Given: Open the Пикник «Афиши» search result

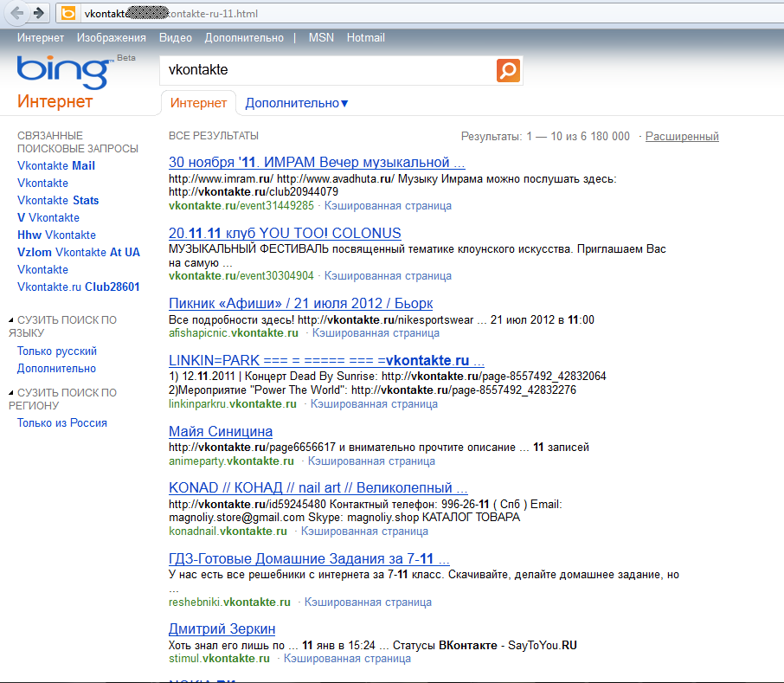Looking at the screenshot, I should 300,303.
